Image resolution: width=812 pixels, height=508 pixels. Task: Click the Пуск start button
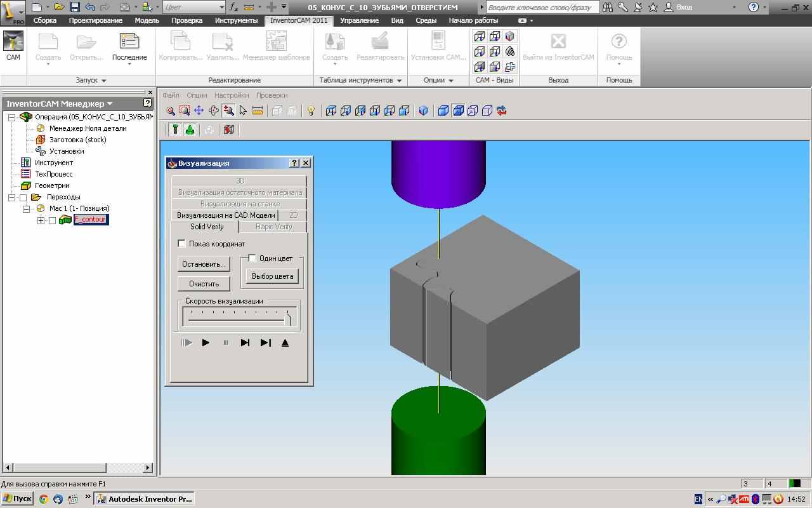pyautogui.click(x=17, y=498)
